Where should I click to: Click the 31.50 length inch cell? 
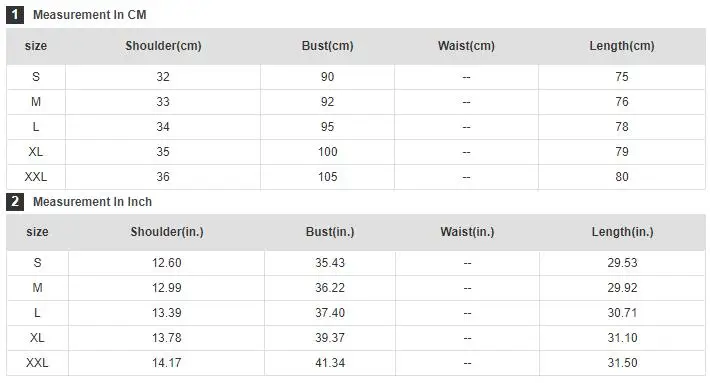pos(622,363)
